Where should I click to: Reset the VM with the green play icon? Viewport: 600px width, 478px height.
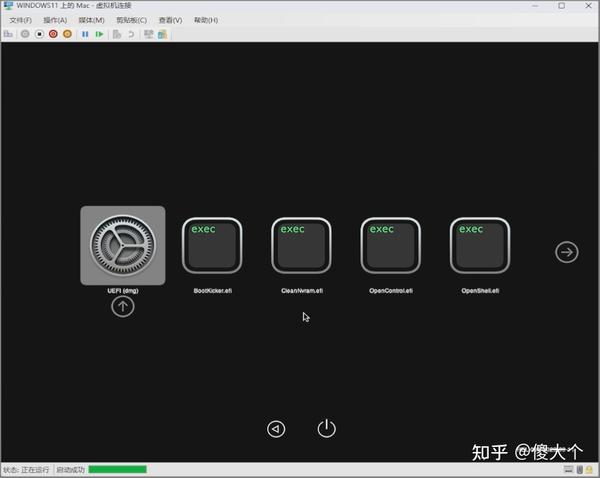click(x=99, y=34)
